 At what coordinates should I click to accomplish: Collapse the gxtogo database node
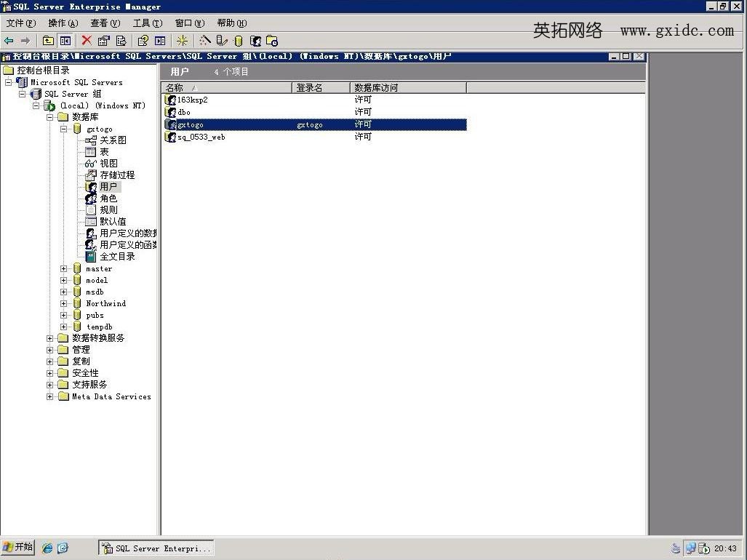[64, 129]
